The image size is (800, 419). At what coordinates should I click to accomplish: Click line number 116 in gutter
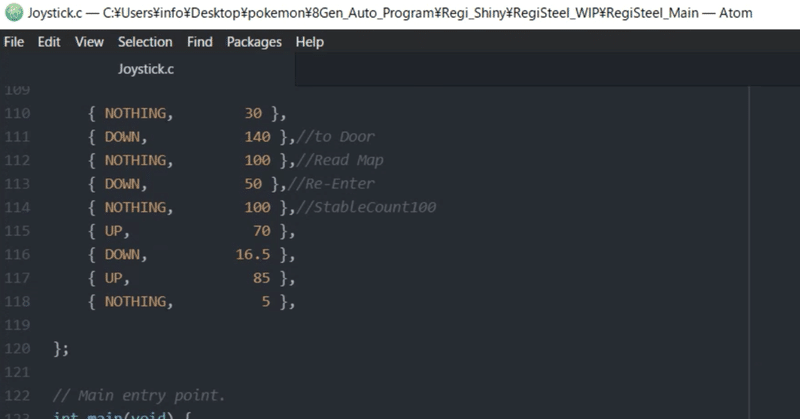[x=17, y=254]
